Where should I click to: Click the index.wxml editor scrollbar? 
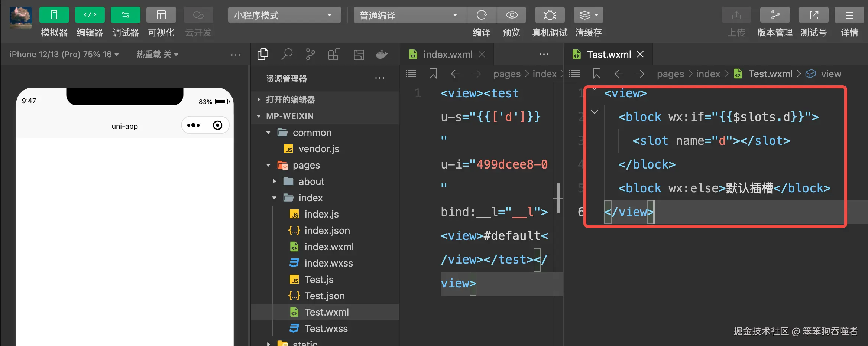click(558, 198)
